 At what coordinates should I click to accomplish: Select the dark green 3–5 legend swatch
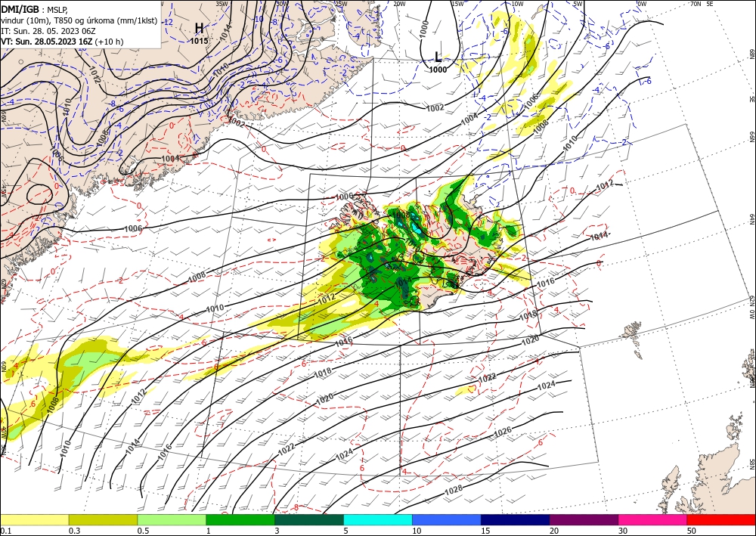pyautogui.click(x=309, y=519)
